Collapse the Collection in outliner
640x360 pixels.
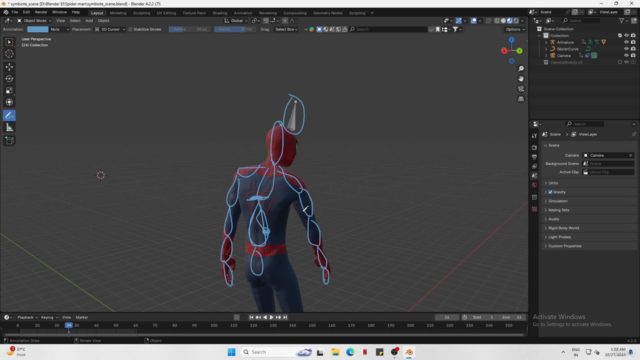540,36
